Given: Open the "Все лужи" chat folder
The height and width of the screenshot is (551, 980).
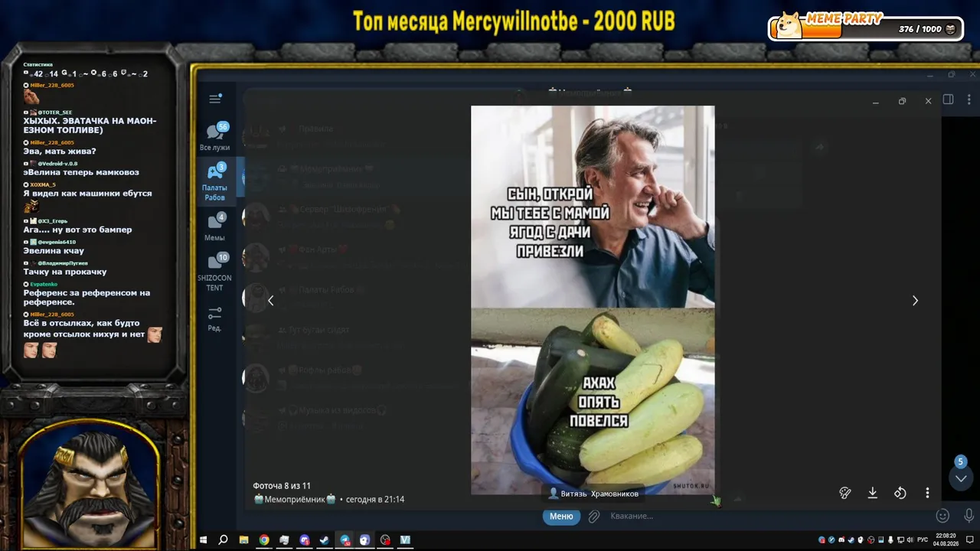Looking at the screenshot, I should pos(215,136).
